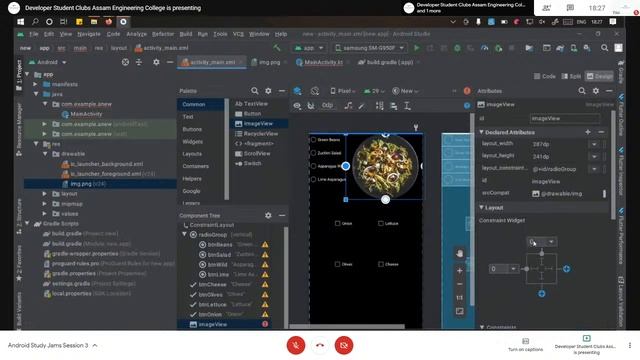Open Search Everywhere magnifier in top toolbar
The image size is (640, 360).
click(x=604, y=48)
